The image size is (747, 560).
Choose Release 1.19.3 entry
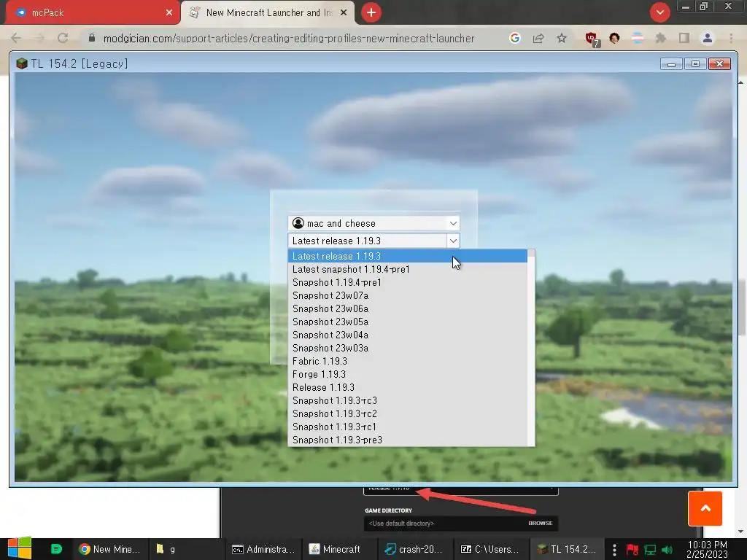tap(407, 387)
